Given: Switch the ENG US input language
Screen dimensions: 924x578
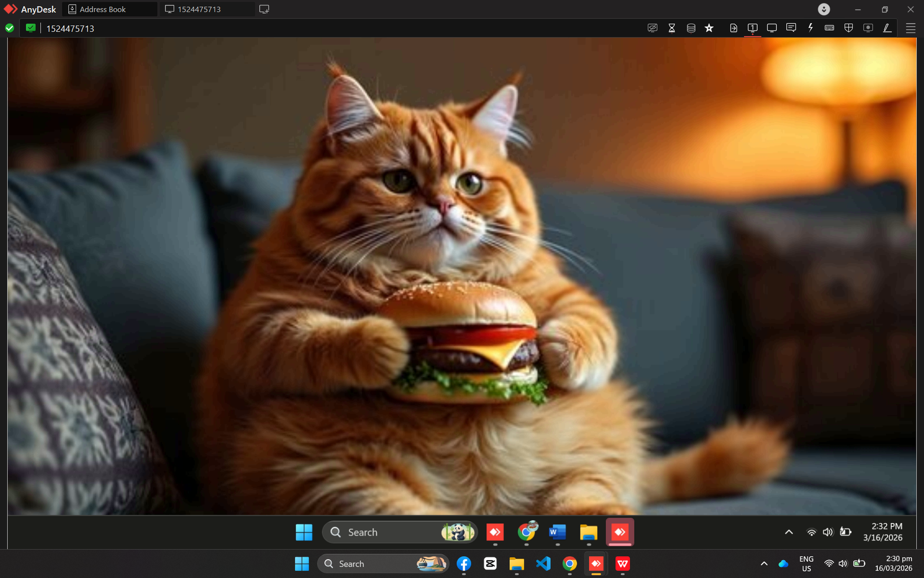Looking at the screenshot, I should click(x=806, y=564).
